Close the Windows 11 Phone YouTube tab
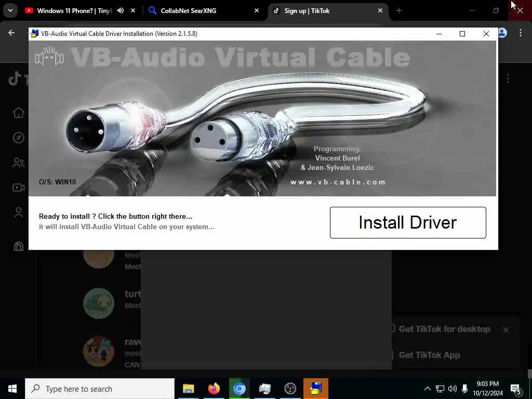Viewport: 532px width, 399px height. point(133,10)
